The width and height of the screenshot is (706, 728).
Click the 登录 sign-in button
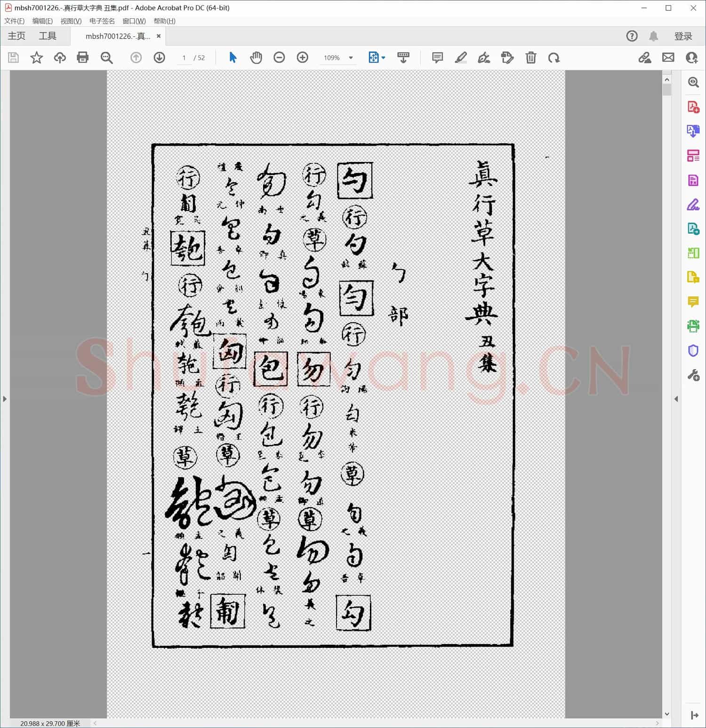[x=683, y=36]
